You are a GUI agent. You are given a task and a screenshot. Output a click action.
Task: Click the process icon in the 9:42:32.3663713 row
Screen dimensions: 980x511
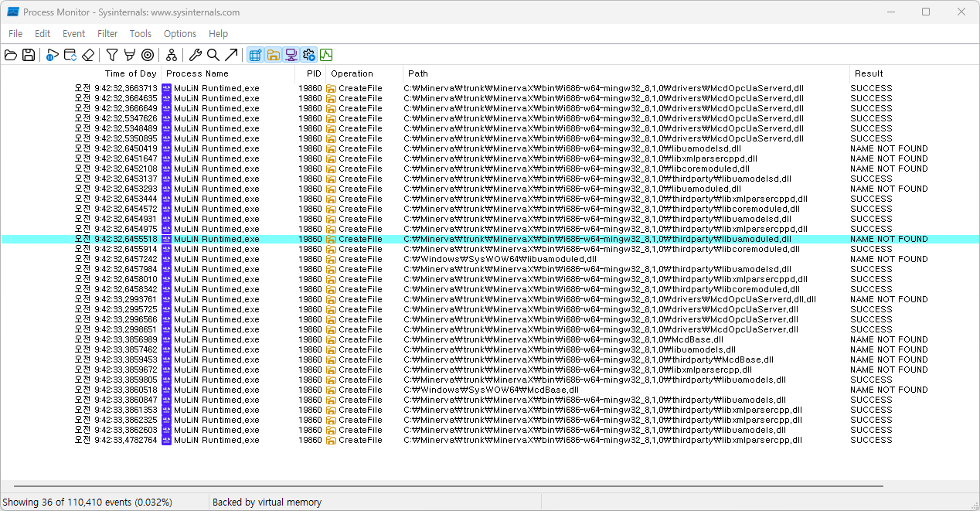click(167, 88)
